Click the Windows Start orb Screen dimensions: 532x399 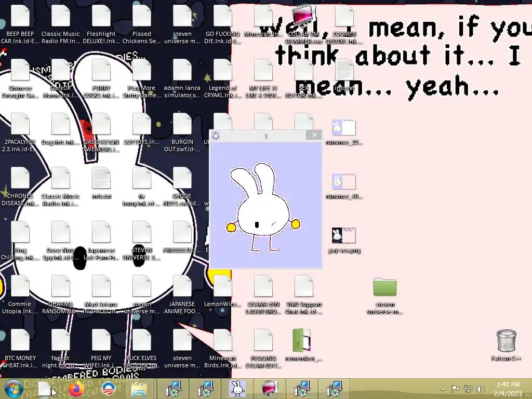point(14,389)
